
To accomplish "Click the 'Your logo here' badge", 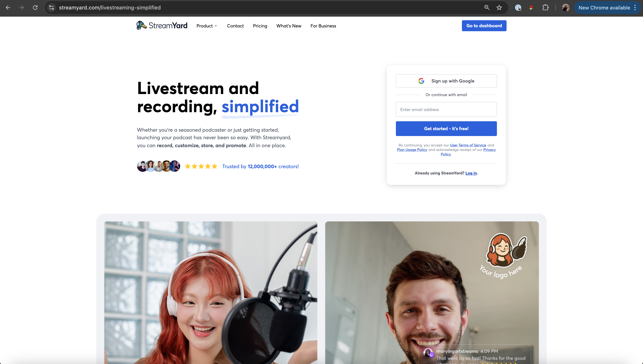I will click(x=503, y=256).
